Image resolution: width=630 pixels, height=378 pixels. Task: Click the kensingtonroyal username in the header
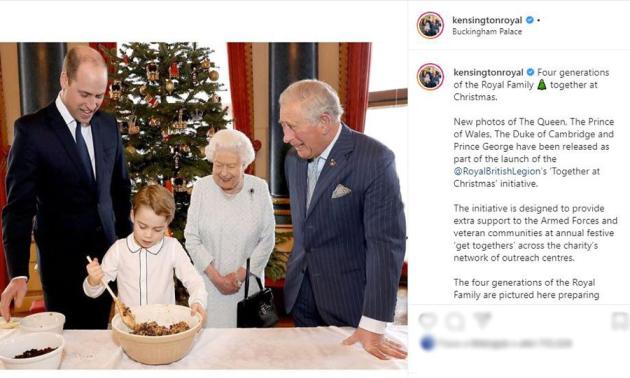487,20
